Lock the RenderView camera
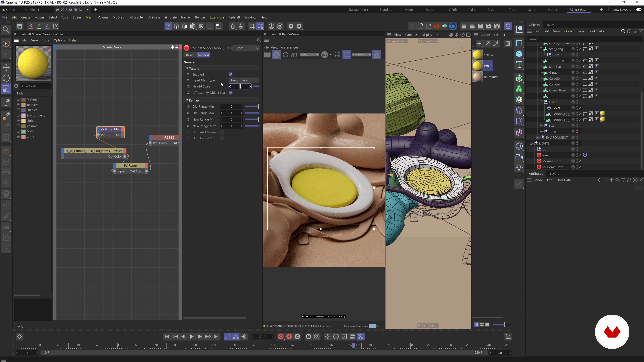This screenshot has width=644, height=362. 376,55
